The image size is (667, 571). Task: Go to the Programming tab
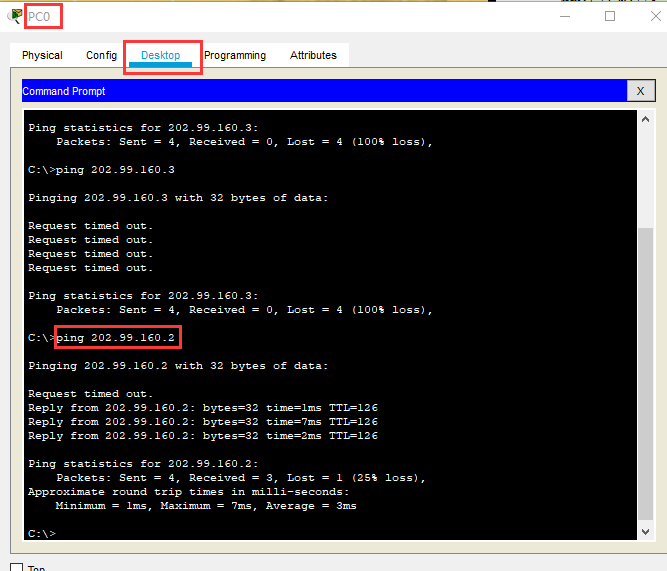(235, 56)
